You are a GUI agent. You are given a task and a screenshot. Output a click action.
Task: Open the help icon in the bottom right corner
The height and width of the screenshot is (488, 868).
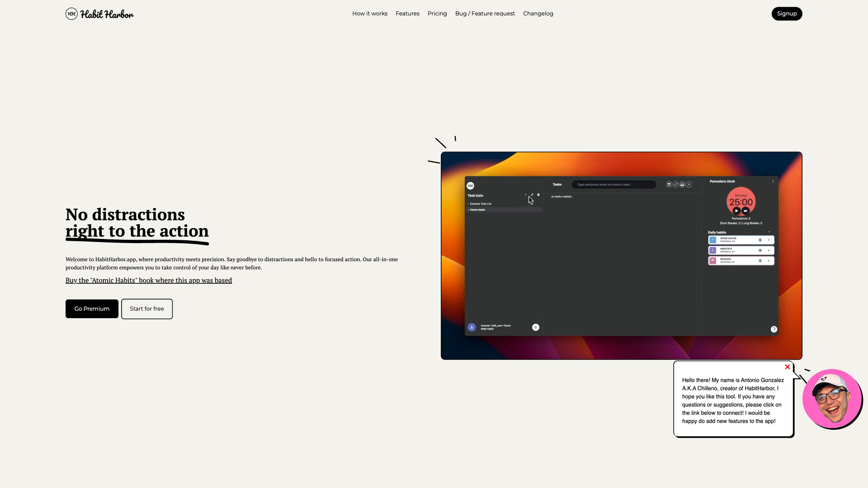774,329
